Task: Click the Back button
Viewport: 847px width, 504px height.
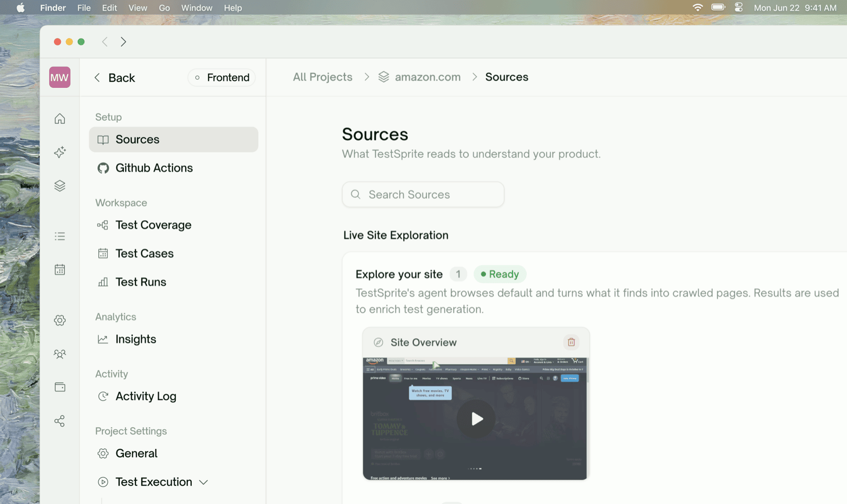Action: (x=114, y=78)
